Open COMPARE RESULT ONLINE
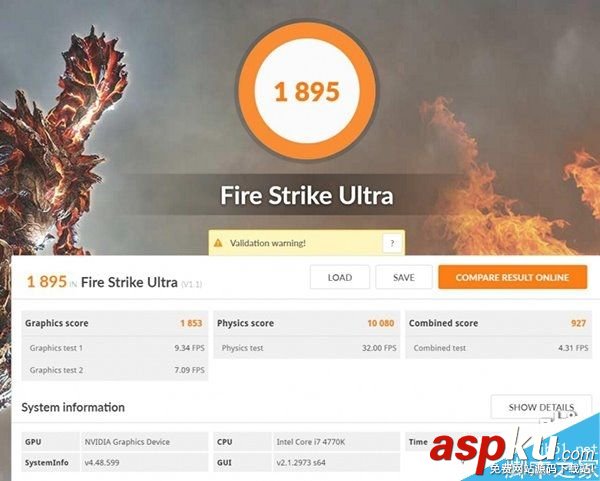The width and height of the screenshot is (600, 481). pos(512,277)
